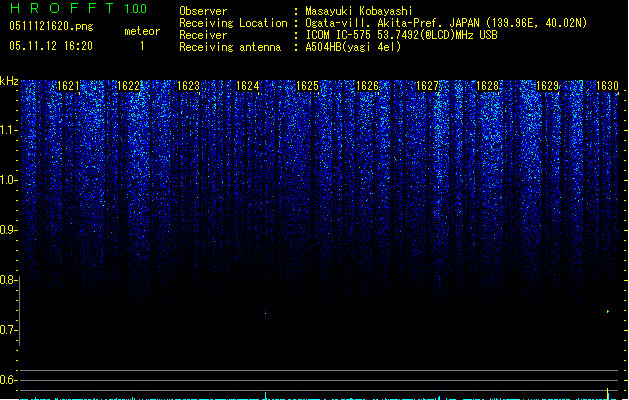Click the 1625 time marker
This screenshot has height=400, width=629.
point(307,85)
